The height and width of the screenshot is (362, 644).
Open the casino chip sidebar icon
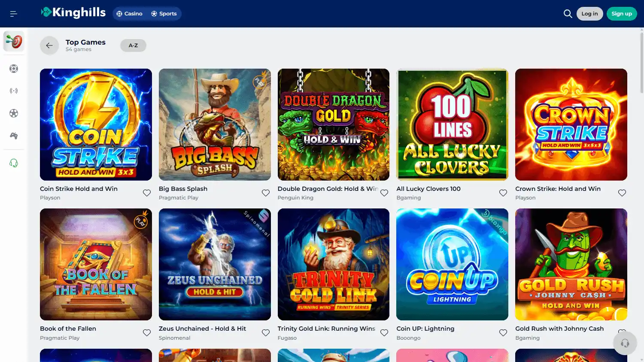click(14, 69)
